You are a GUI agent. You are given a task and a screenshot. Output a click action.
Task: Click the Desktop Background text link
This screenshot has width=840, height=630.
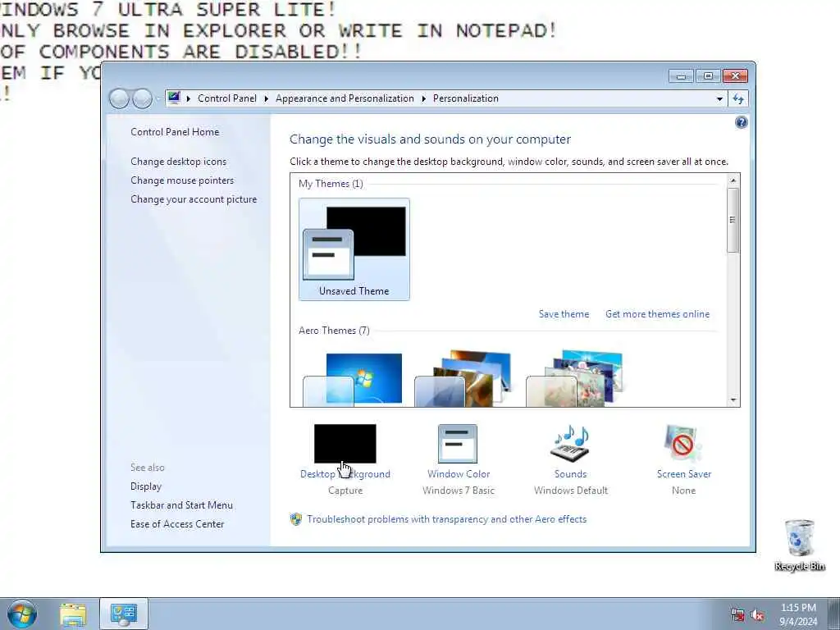coord(345,474)
